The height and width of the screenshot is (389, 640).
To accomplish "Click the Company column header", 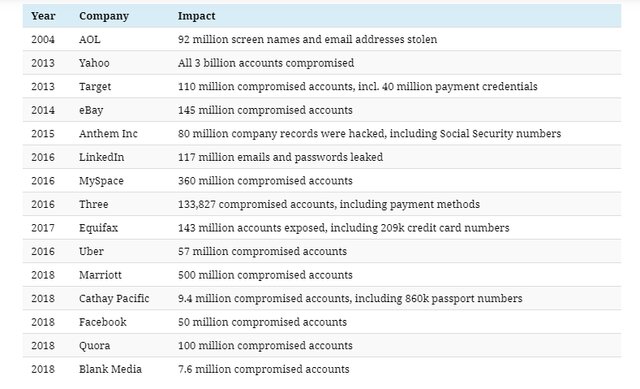I will point(104,16).
